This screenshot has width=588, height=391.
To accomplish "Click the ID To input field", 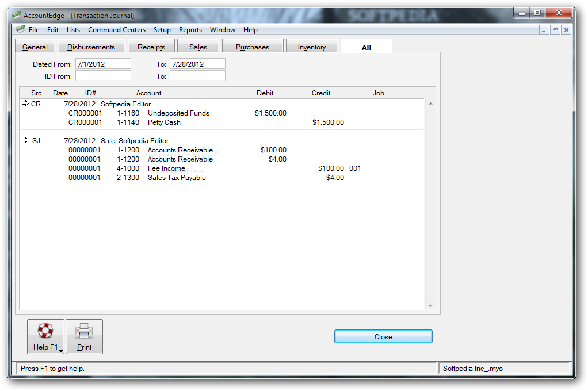I will [197, 76].
